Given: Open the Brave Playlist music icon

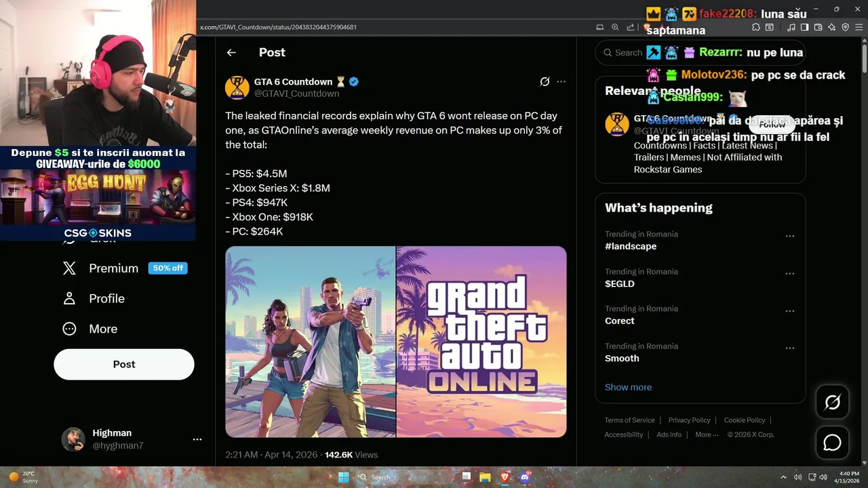Looking at the screenshot, I should click(x=791, y=27).
